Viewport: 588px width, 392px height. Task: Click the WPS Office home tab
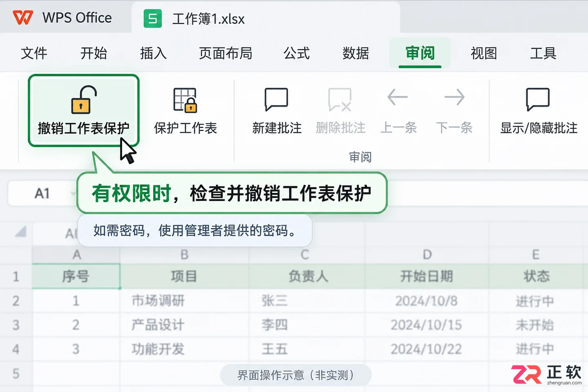coord(65,18)
